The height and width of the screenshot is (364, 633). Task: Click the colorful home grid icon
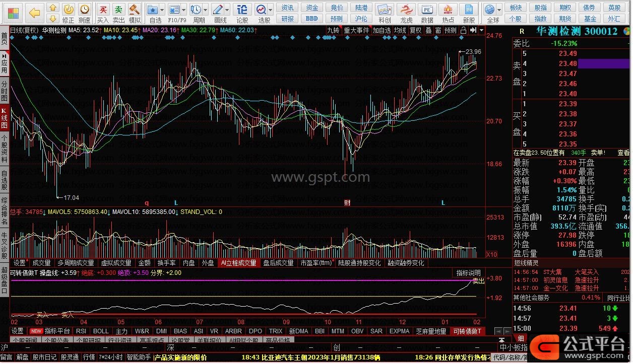tap(12, 13)
